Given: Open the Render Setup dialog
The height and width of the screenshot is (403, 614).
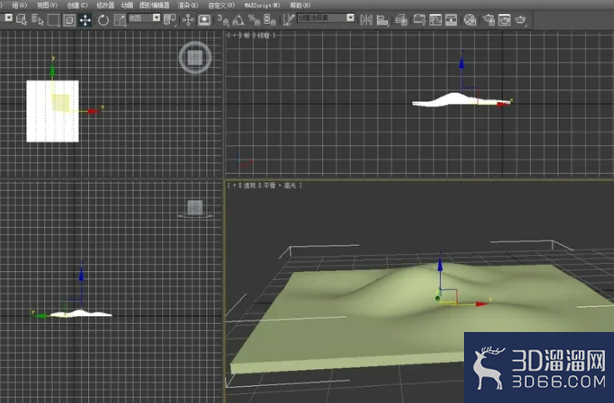Looking at the screenshot, I should click(489, 20).
